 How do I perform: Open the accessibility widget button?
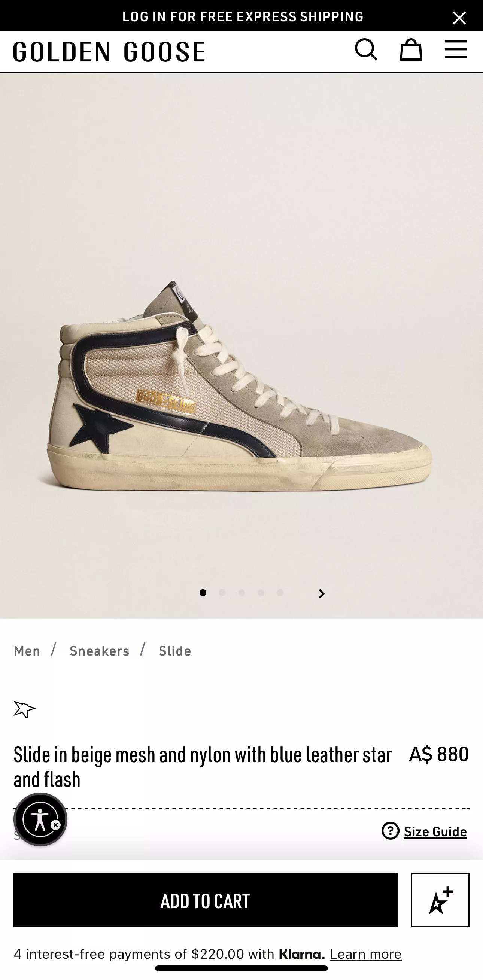(x=40, y=819)
